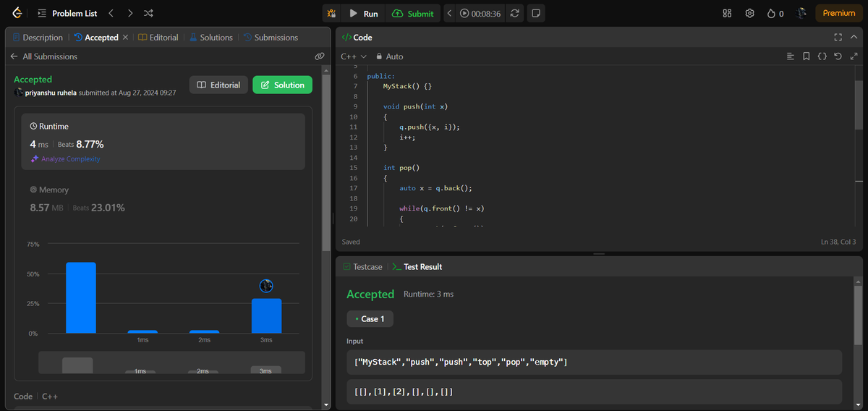The height and width of the screenshot is (411, 868).
Task: Copy the submission link icon
Action: point(319,56)
